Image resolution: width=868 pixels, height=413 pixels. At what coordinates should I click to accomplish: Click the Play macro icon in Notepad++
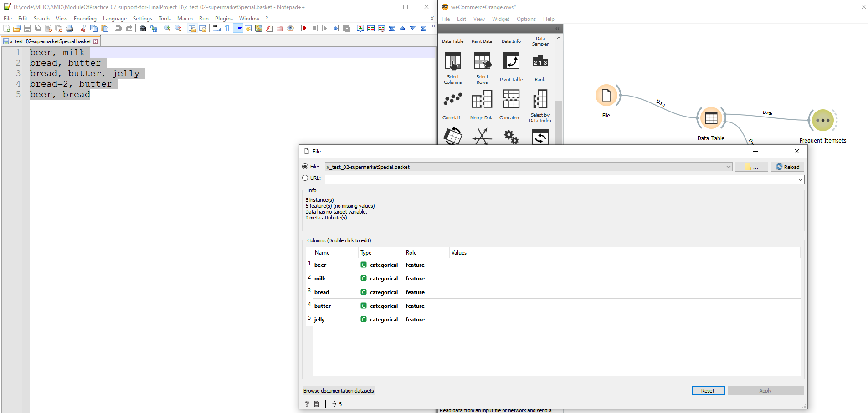[x=325, y=28]
